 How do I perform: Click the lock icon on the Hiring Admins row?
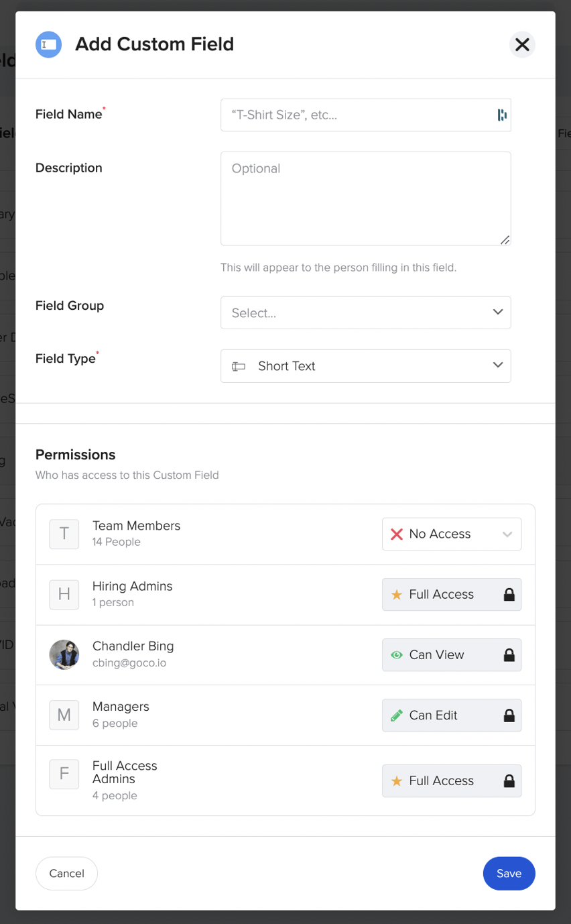point(509,594)
